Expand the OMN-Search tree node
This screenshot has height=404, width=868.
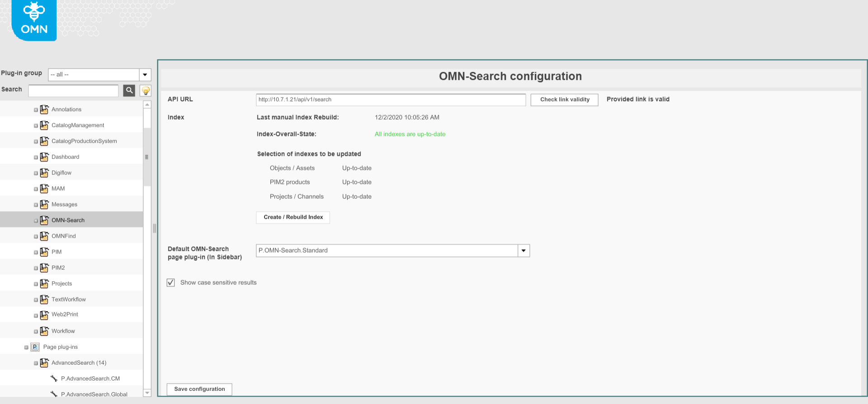pyautogui.click(x=36, y=221)
